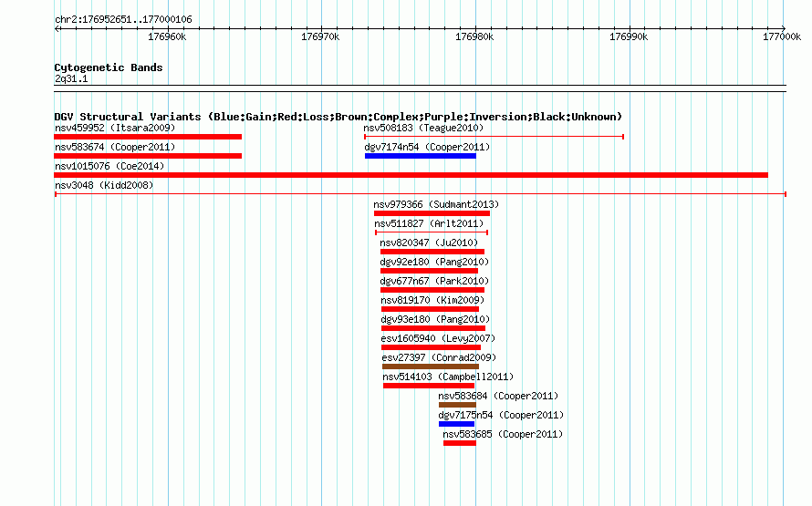812x506 pixels.
Task: Click the 176960k ruler mark
Action: point(167,36)
